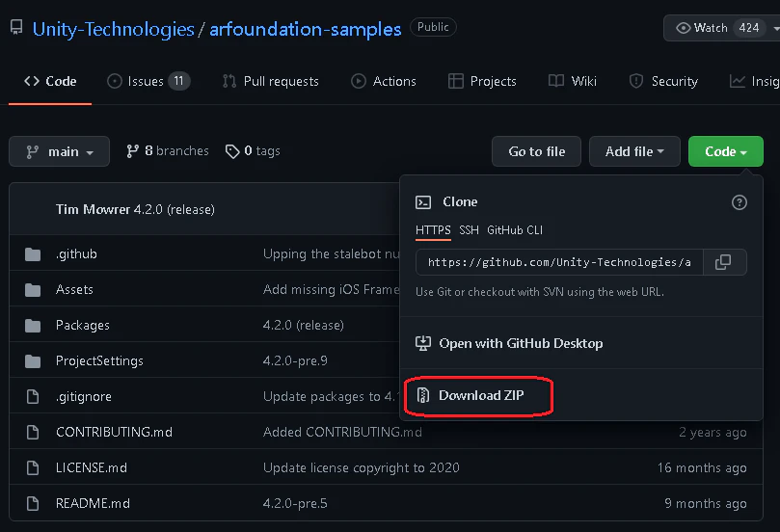The width and height of the screenshot is (780, 532).
Task: Click the Watch eye button
Action: tap(702, 28)
